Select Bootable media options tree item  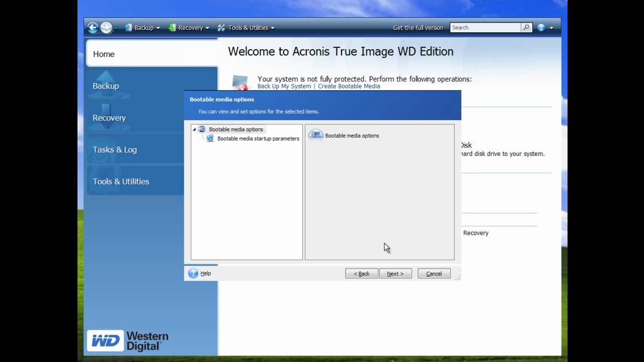pyautogui.click(x=236, y=129)
